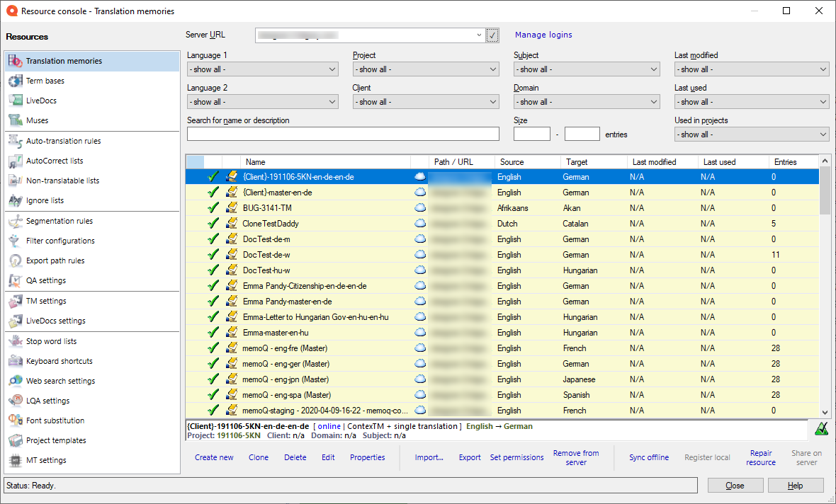
Task: Open Auto-translation rules icon
Action: click(16, 141)
